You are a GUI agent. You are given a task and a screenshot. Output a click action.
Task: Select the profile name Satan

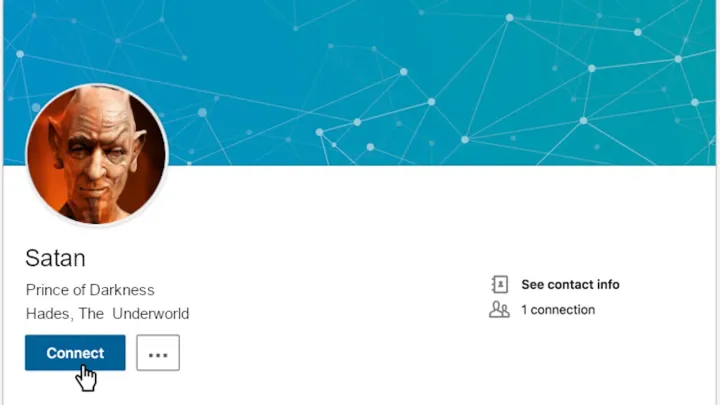[56, 258]
